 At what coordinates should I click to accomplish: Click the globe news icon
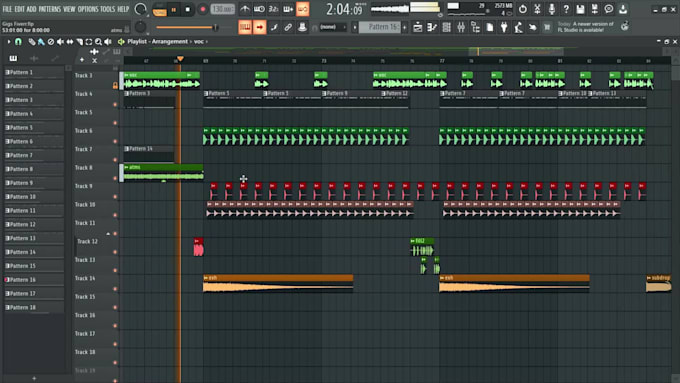pos(624,27)
